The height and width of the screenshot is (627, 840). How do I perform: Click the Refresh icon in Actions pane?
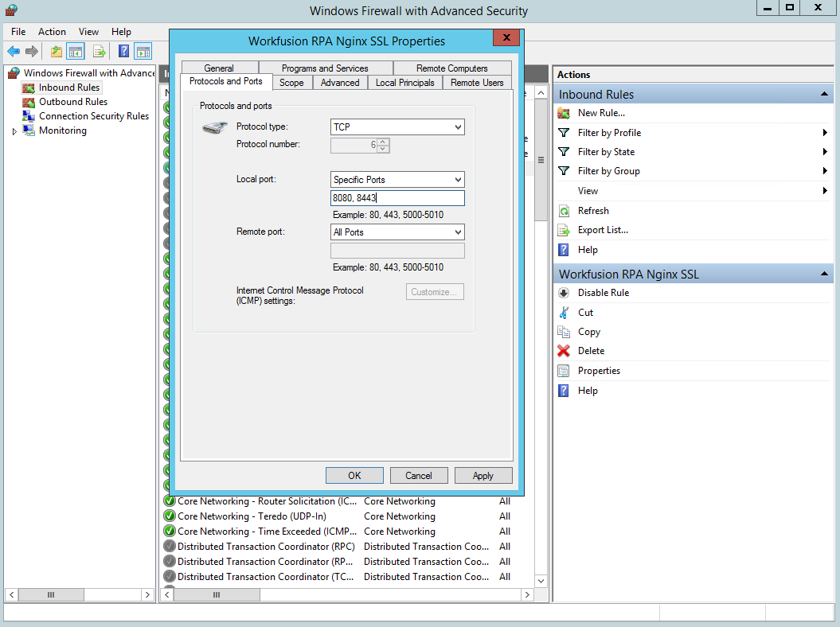click(x=564, y=211)
